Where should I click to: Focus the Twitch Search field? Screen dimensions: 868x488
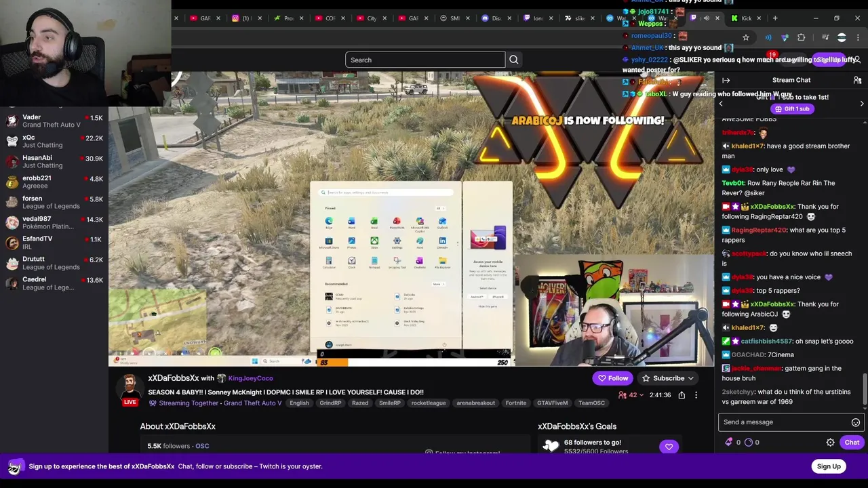click(x=425, y=60)
